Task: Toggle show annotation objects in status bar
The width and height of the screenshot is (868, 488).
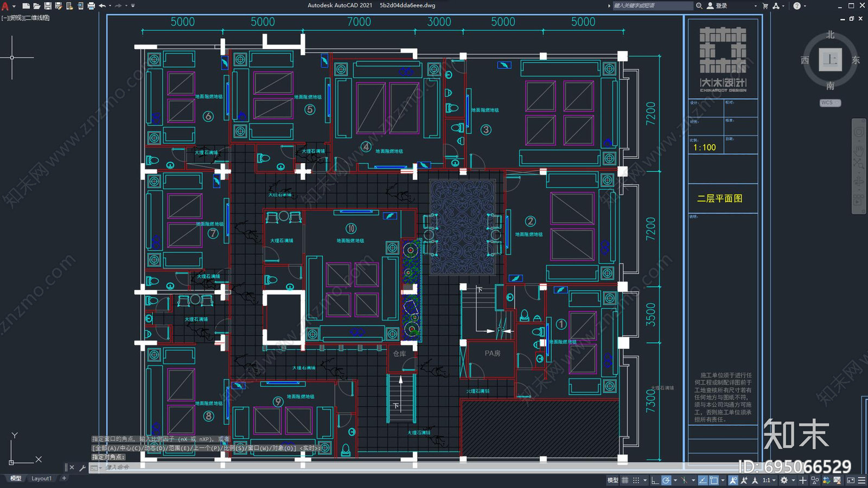Action: click(x=733, y=480)
